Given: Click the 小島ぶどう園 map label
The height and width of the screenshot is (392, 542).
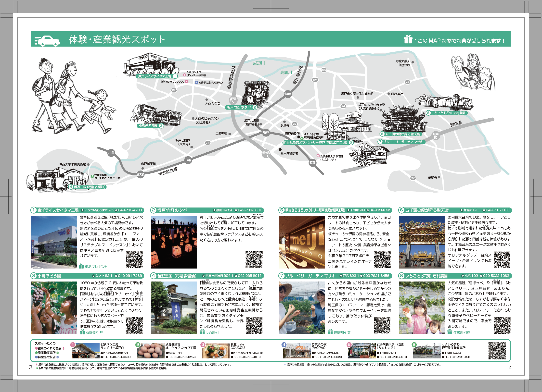Looking at the screenshot, I should (151, 126).
